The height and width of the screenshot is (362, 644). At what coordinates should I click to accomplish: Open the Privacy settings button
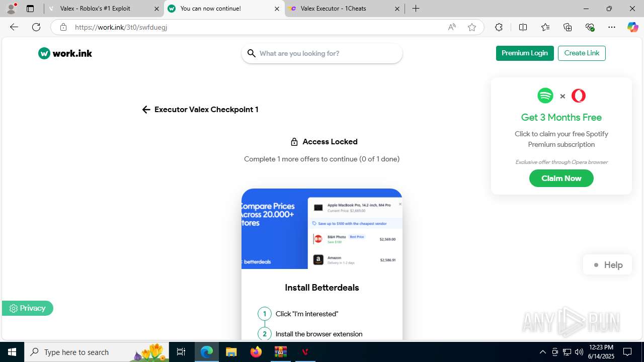28,308
